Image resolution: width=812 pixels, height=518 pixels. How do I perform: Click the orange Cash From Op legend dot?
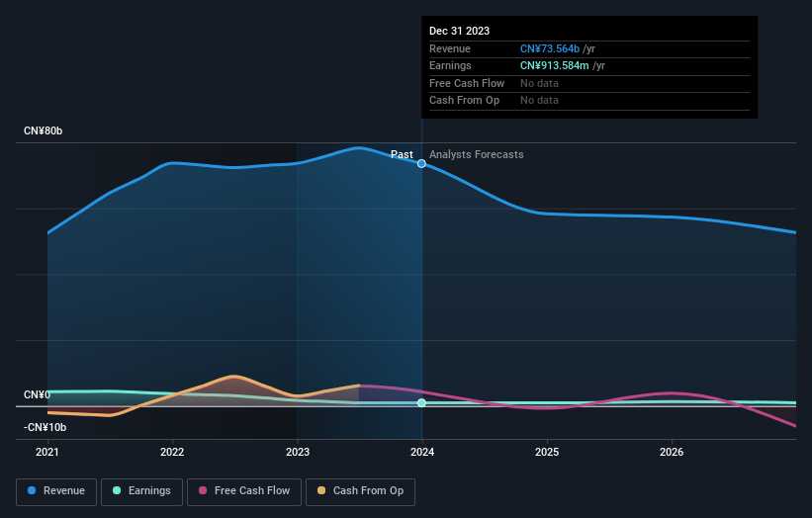321,490
